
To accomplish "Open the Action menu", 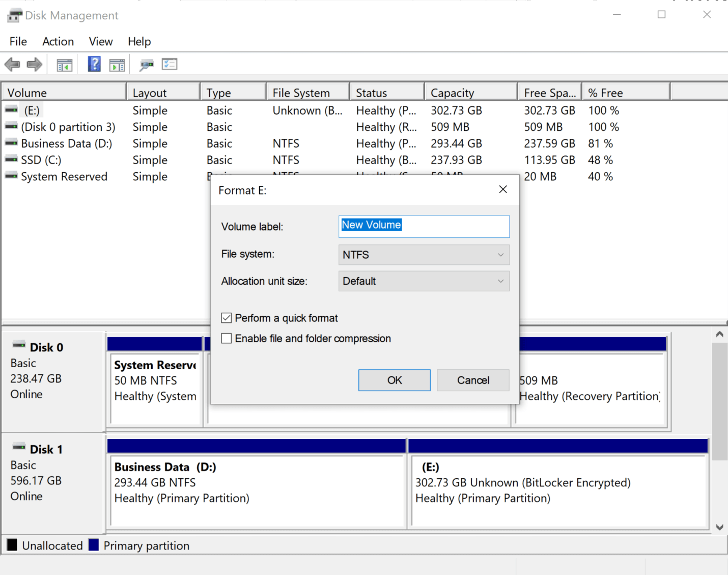I will (x=58, y=41).
